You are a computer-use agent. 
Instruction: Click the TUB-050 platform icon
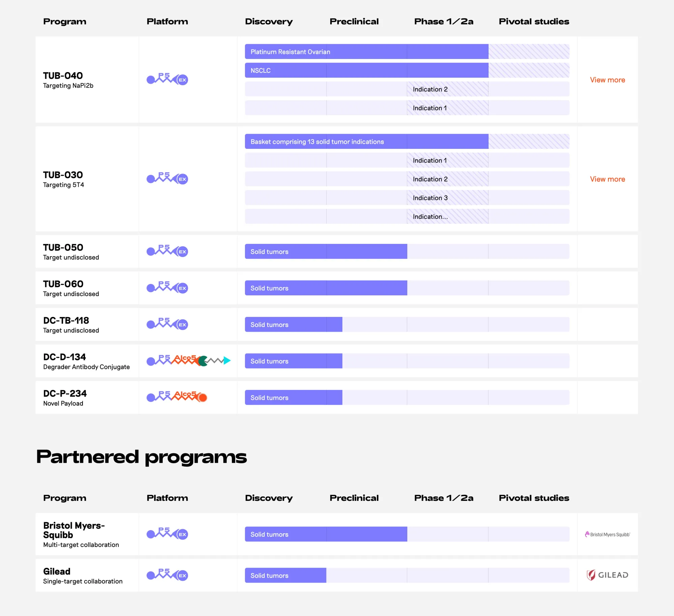[167, 251]
